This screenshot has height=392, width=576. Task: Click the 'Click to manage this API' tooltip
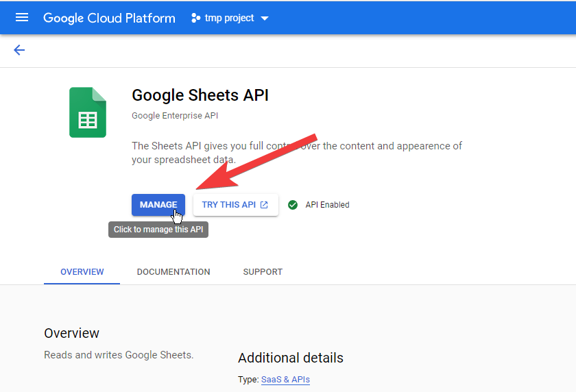coord(158,230)
